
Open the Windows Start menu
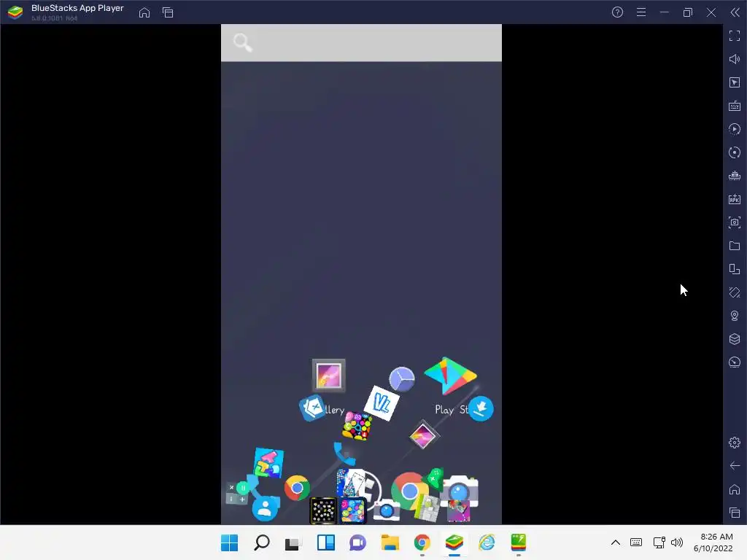[229, 542]
